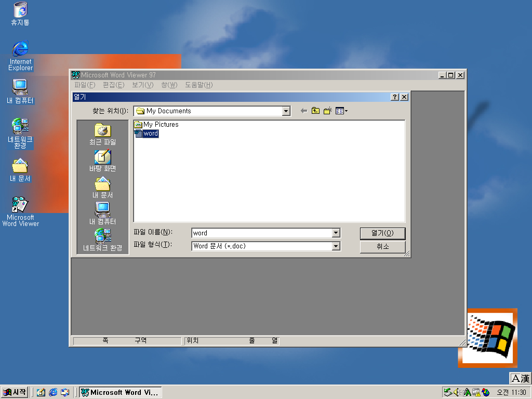This screenshot has width=532, height=399.
Task: Select the 네트워크 환경 desktop icon
Action: (20, 134)
